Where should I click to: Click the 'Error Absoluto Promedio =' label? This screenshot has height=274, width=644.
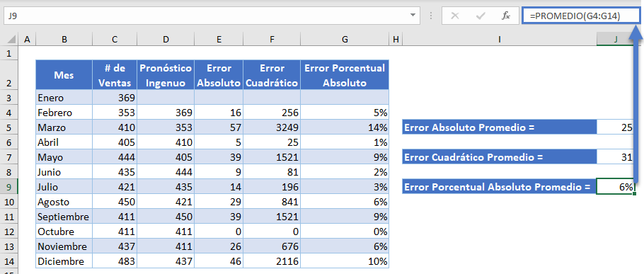500,127
